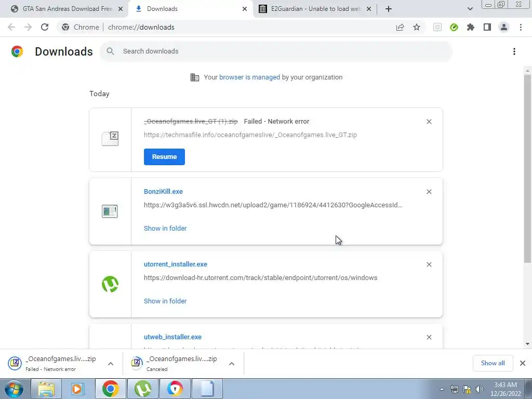The height and width of the screenshot is (399, 532).
Task: Click the taskbar clock showing 3:43 AM
Action: [x=506, y=389]
